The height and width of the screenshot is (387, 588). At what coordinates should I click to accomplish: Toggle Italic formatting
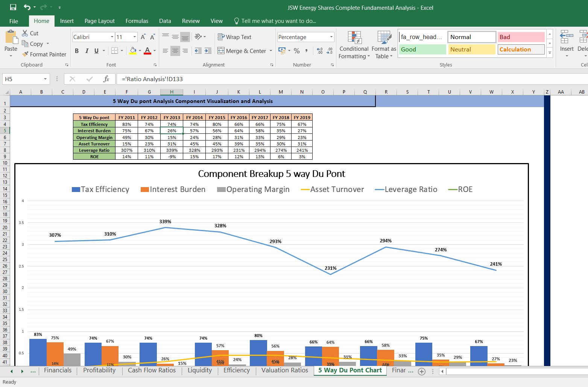click(87, 51)
